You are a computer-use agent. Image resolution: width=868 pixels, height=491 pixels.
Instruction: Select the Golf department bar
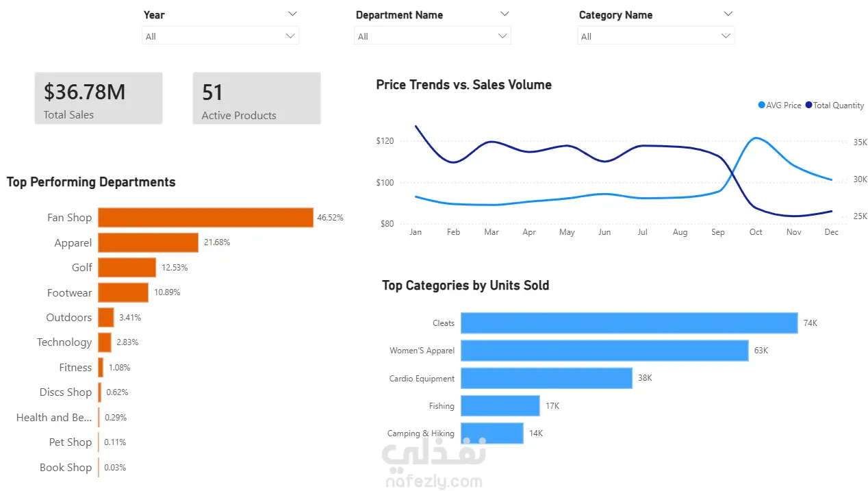(127, 267)
